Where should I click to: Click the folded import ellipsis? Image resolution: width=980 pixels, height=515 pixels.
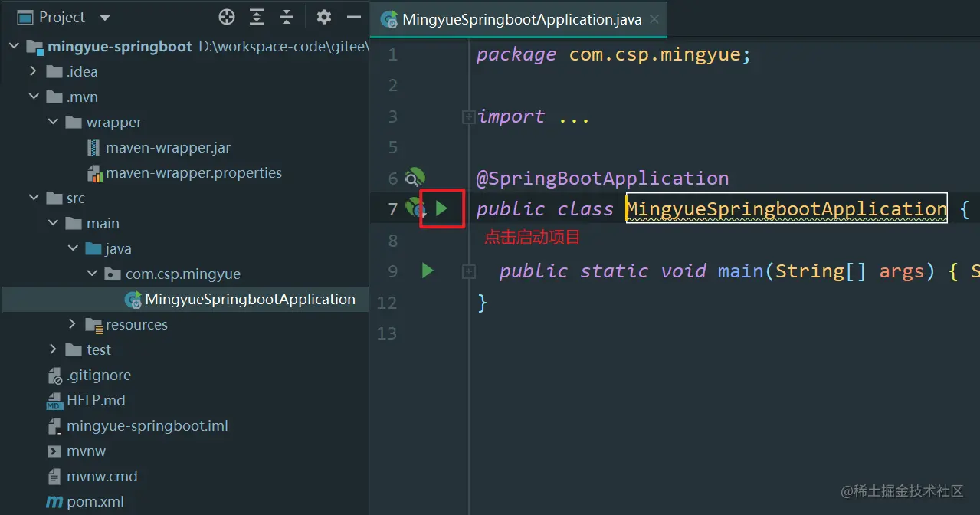tap(573, 117)
